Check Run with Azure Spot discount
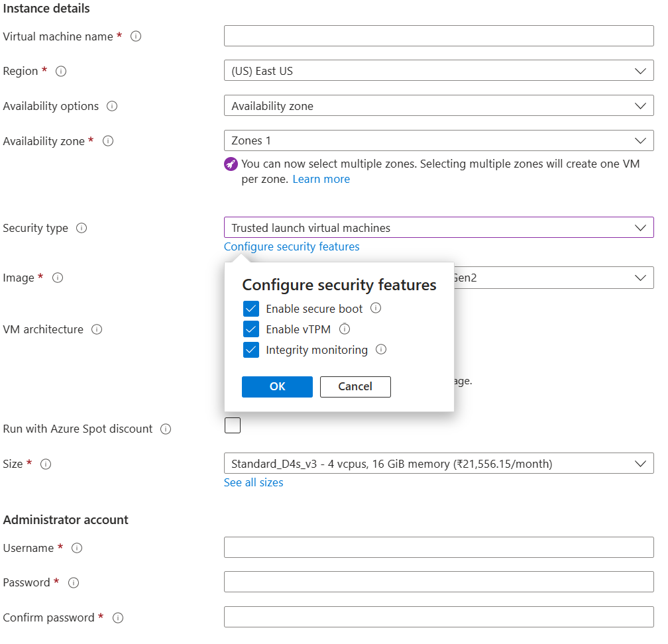Viewport: 668px width, 644px height. (233, 425)
